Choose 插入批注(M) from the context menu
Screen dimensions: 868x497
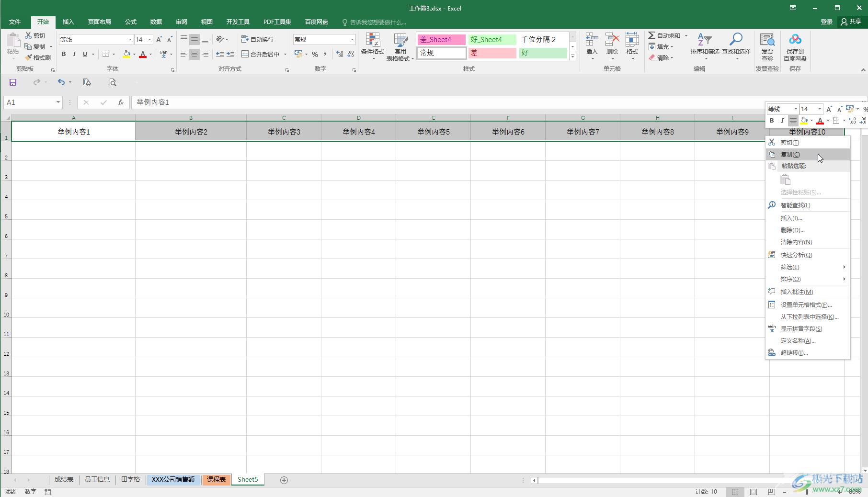[808, 292]
